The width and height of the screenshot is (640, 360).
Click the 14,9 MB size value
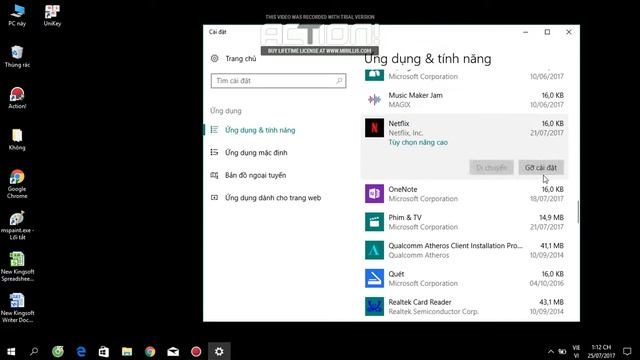pos(551,218)
